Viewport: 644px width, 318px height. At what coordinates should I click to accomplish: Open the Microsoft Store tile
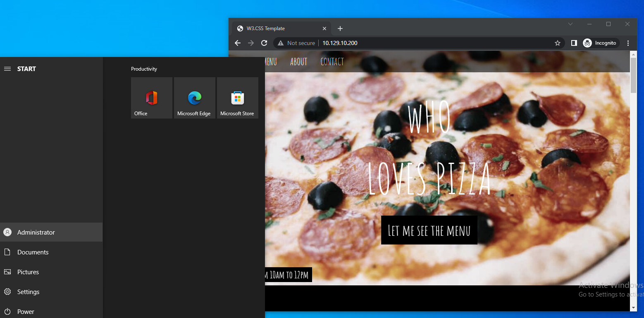238,98
